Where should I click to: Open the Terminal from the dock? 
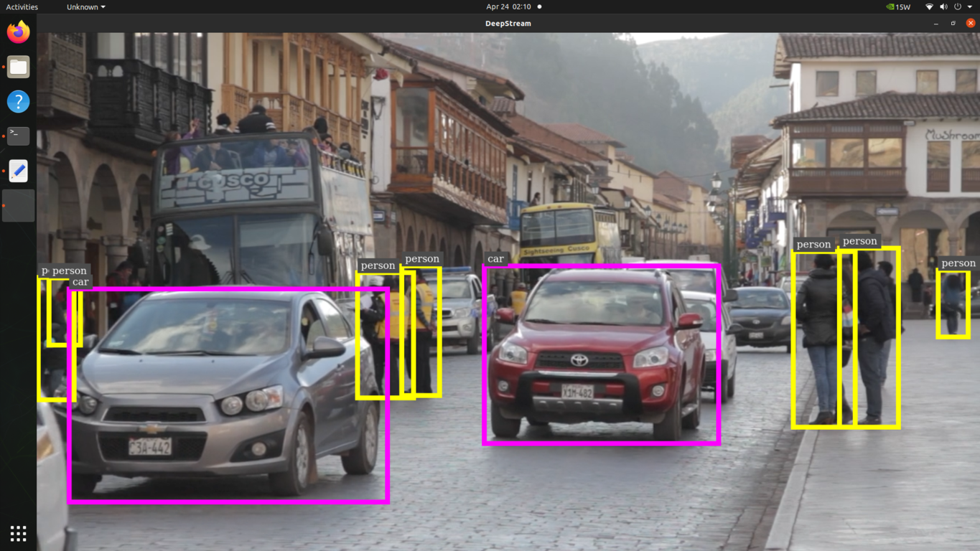click(x=18, y=136)
